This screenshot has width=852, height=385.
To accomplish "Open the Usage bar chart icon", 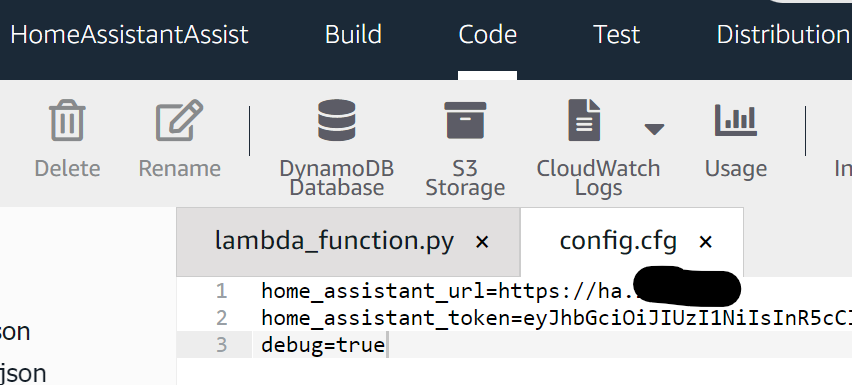I will [736, 120].
